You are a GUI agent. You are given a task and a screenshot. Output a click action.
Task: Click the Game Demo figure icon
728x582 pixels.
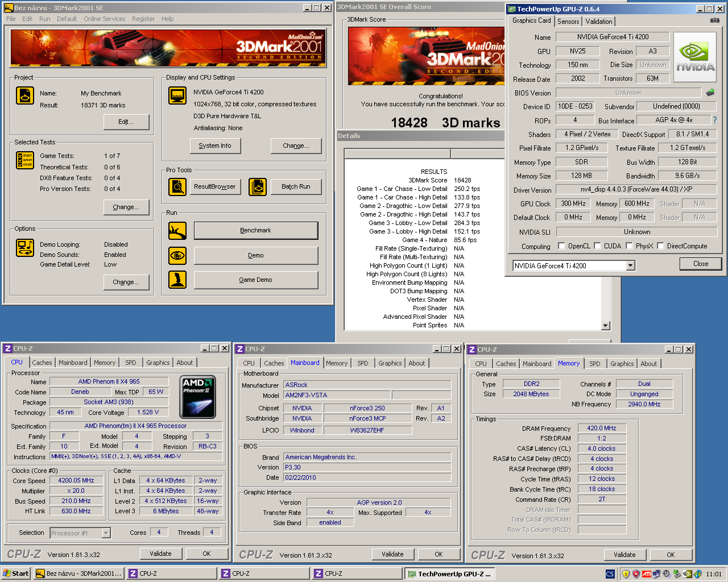coord(177,280)
